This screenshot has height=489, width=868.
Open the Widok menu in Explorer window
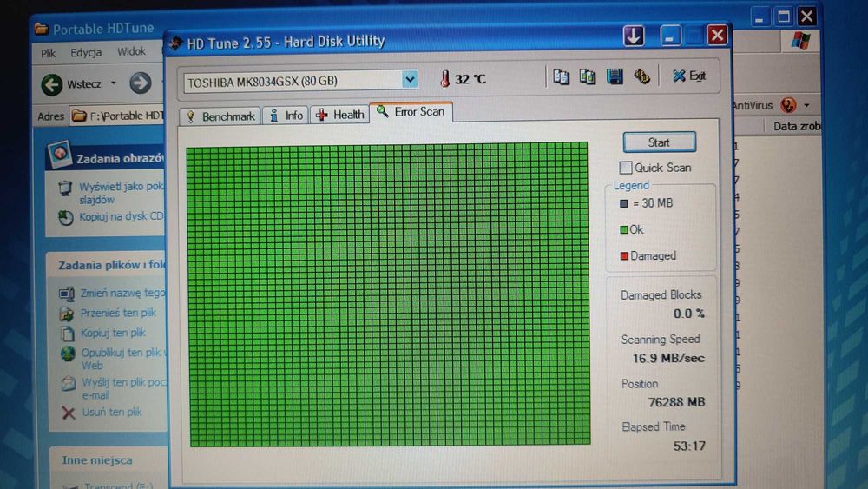131,51
